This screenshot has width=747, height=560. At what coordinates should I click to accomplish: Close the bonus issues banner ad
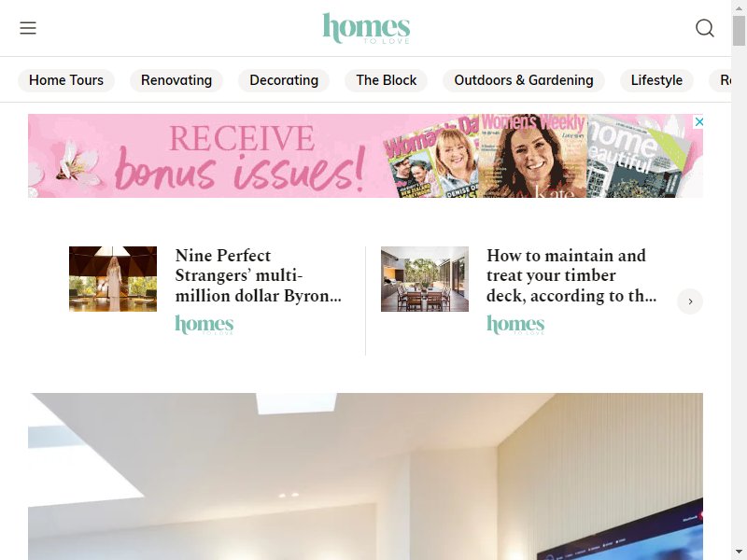click(x=698, y=122)
